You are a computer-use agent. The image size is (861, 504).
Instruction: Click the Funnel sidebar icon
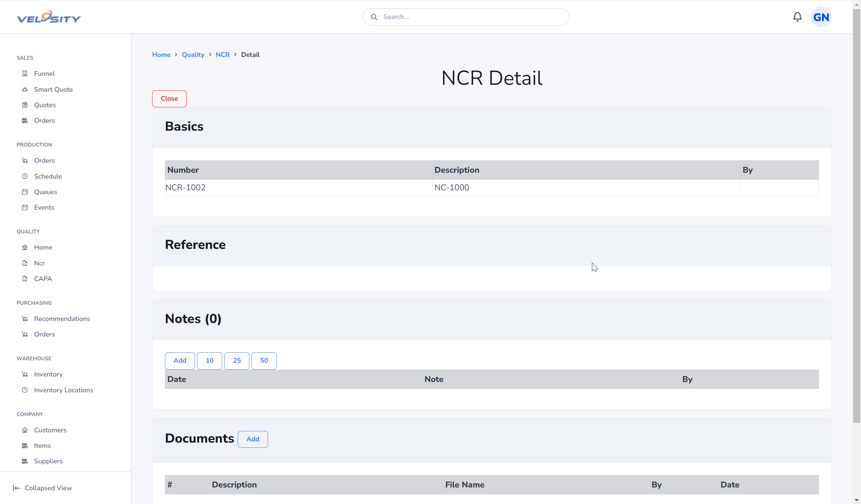[25, 73]
